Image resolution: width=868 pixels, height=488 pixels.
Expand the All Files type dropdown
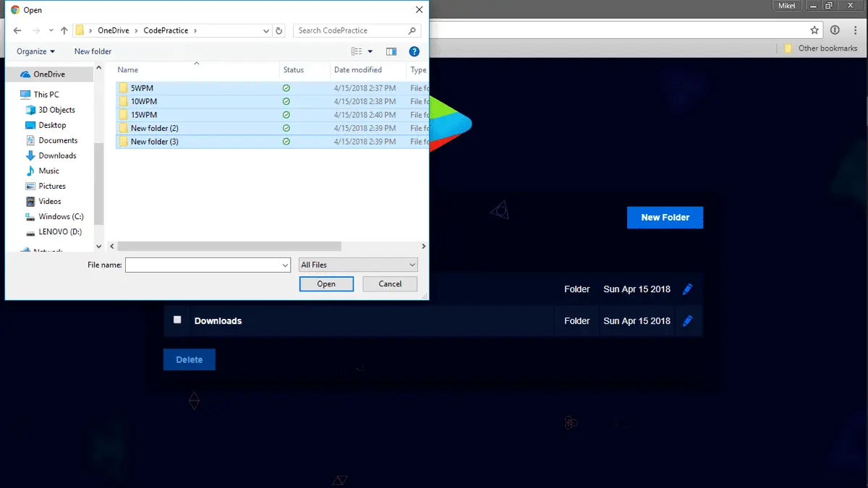(x=358, y=265)
